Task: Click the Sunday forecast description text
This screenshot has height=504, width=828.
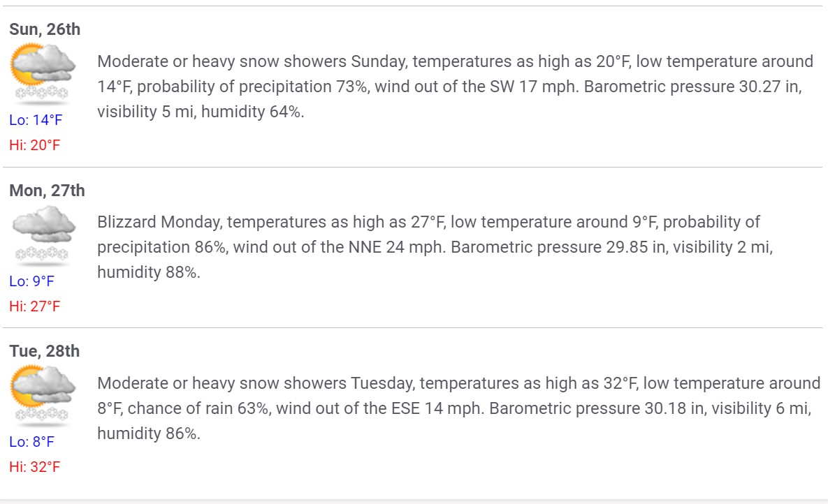Action: (x=455, y=87)
